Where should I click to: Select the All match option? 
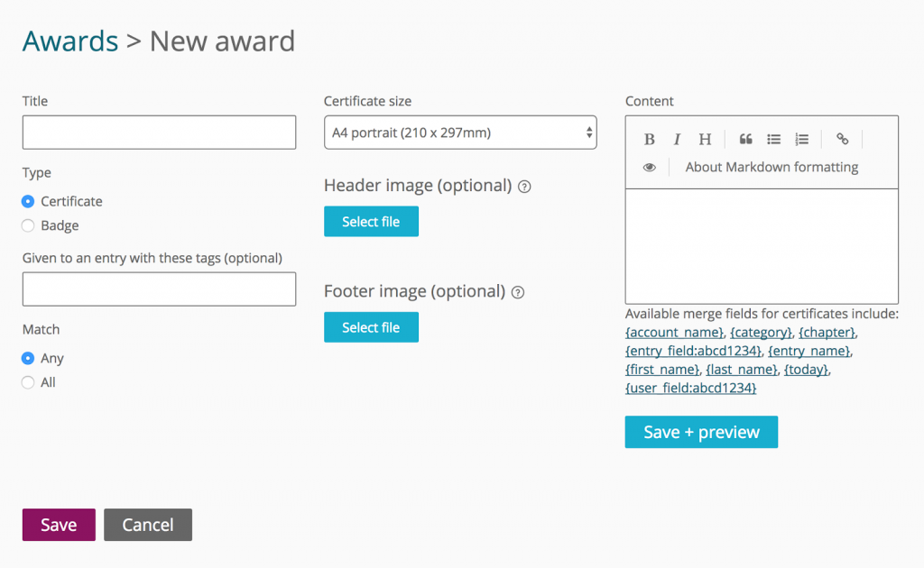27,381
